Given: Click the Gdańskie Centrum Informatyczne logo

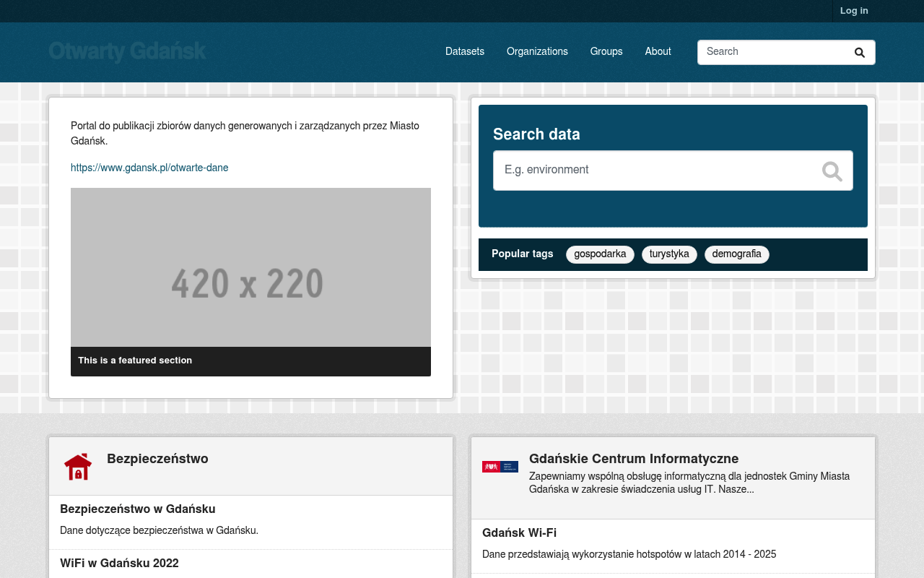Looking at the screenshot, I should pyautogui.click(x=500, y=467).
